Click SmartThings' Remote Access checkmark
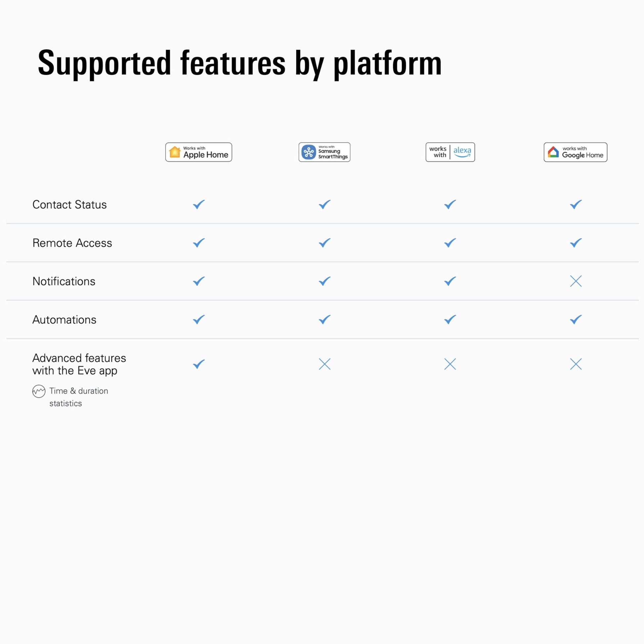644x644 pixels. [x=324, y=243]
